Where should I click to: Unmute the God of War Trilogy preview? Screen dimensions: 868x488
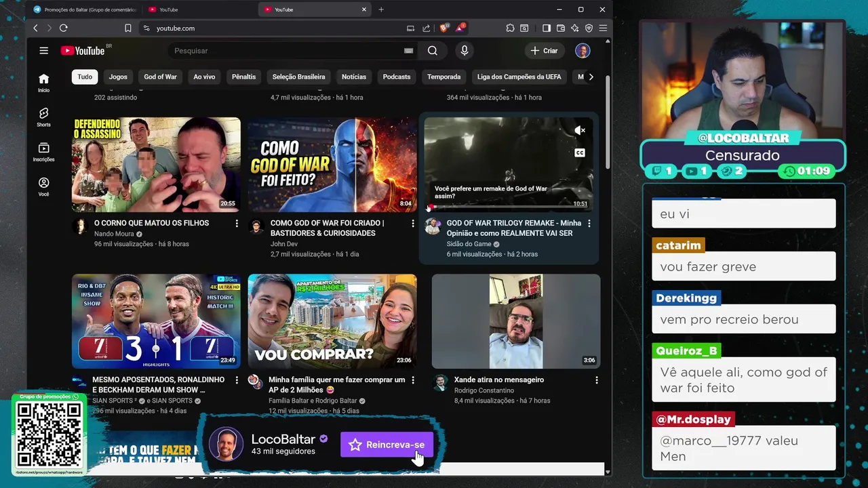pos(580,130)
